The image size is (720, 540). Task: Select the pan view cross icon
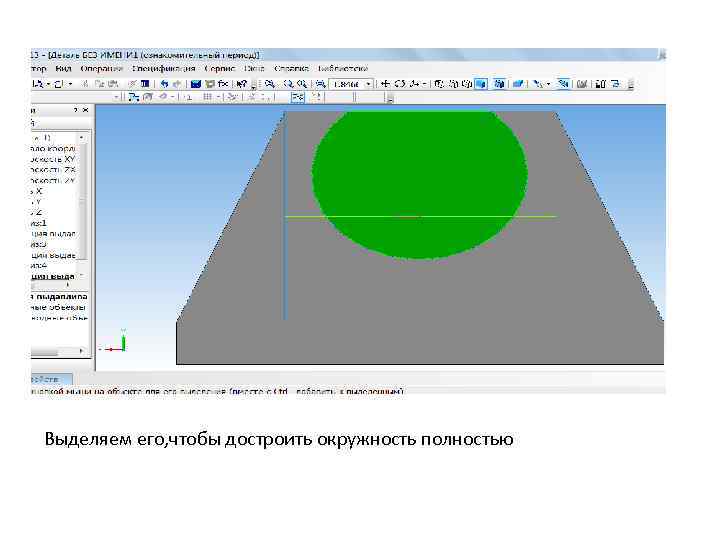click(x=386, y=84)
